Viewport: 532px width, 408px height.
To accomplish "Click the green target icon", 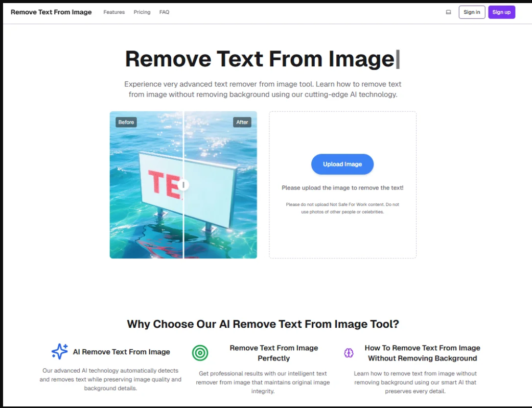I will 200,353.
